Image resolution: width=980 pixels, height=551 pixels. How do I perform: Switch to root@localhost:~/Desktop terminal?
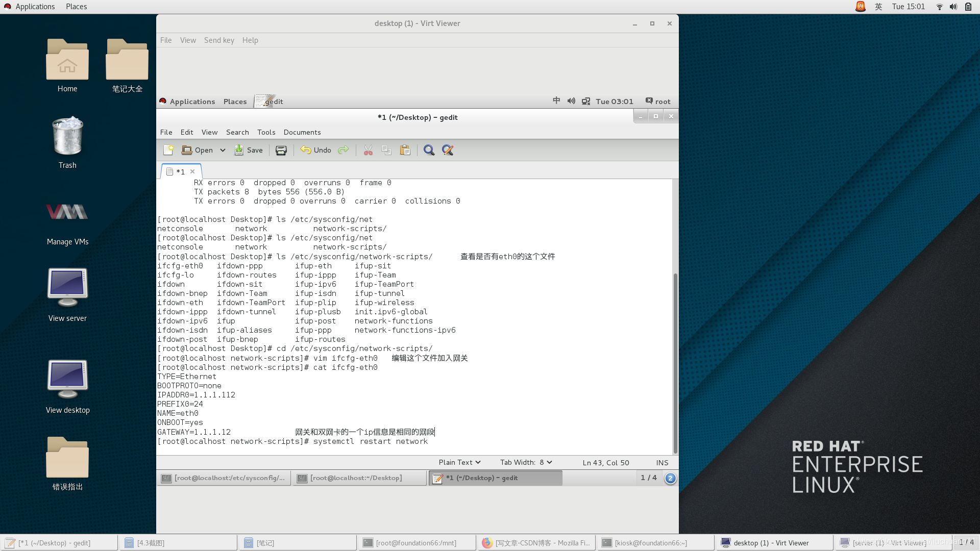[359, 478]
